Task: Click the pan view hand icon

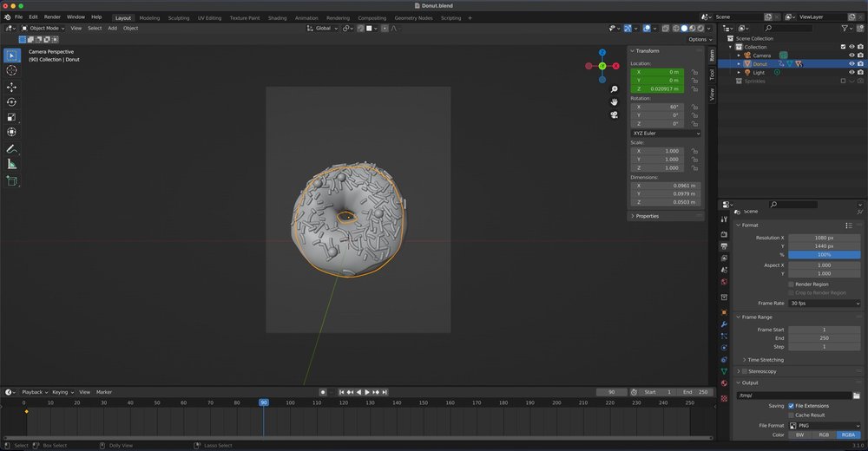Action: pyautogui.click(x=614, y=101)
